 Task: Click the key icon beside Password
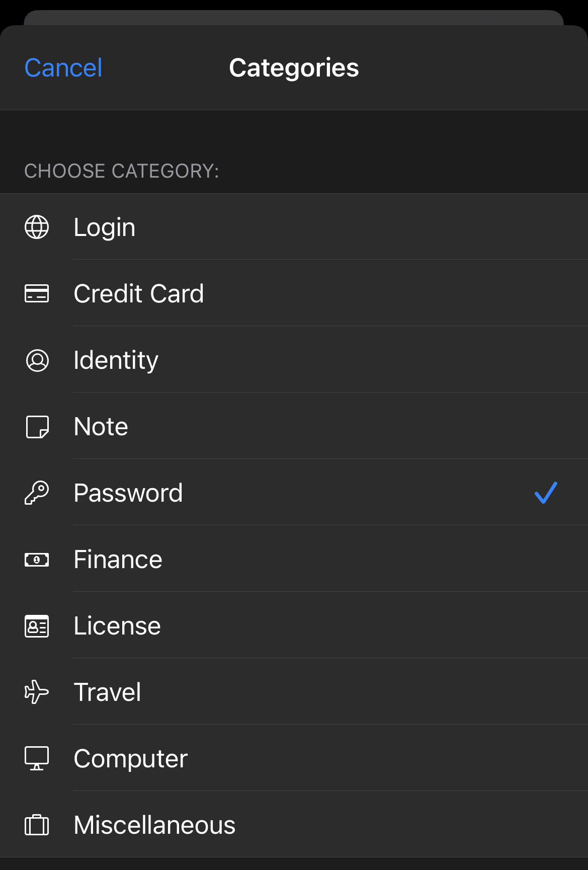[x=37, y=493]
